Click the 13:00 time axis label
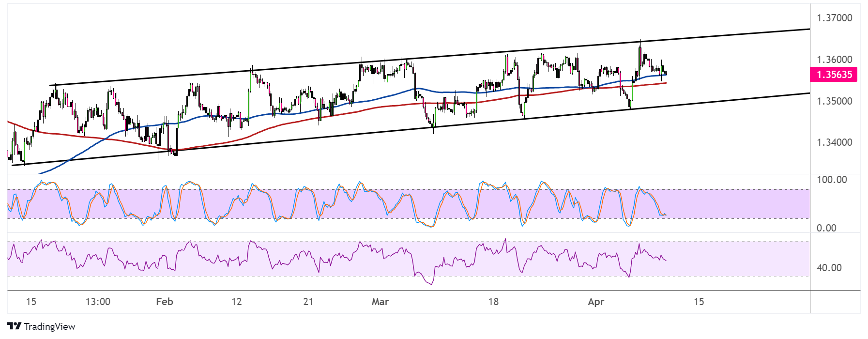Screen dimensions: 868x339 98,302
